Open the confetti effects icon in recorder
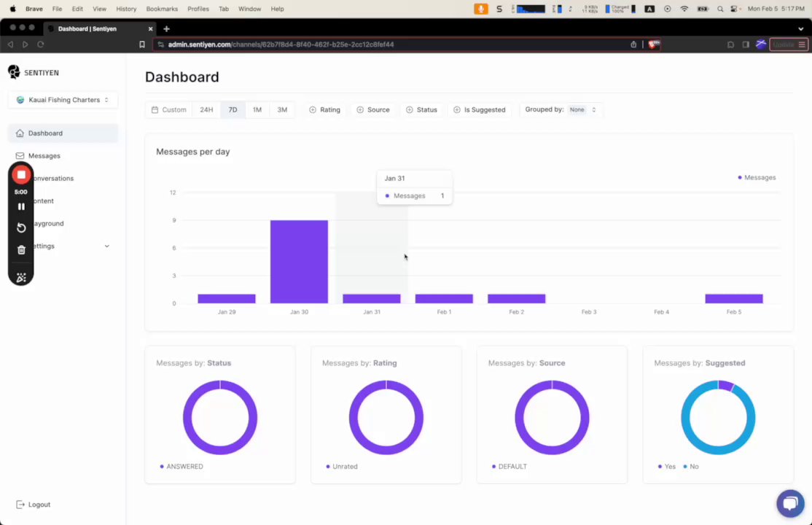 [21, 278]
